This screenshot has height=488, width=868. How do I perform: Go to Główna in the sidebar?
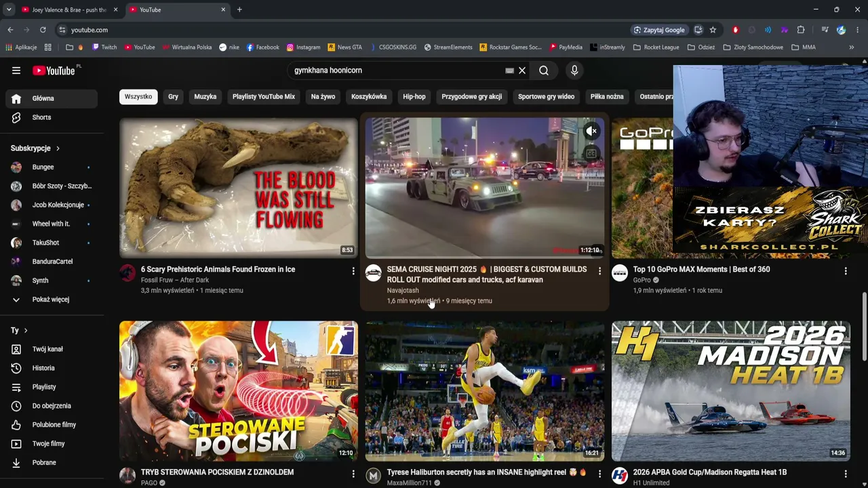(52, 98)
